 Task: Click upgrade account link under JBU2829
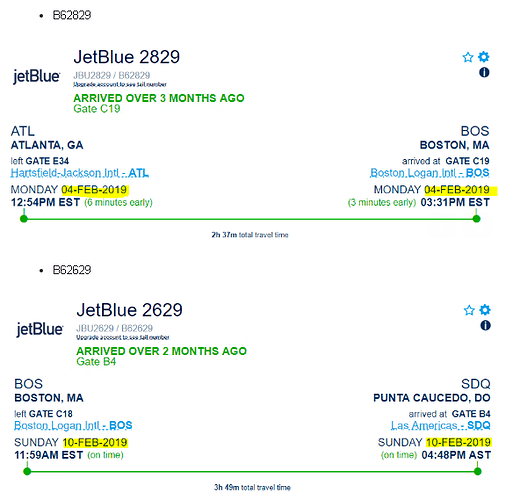click(120, 85)
